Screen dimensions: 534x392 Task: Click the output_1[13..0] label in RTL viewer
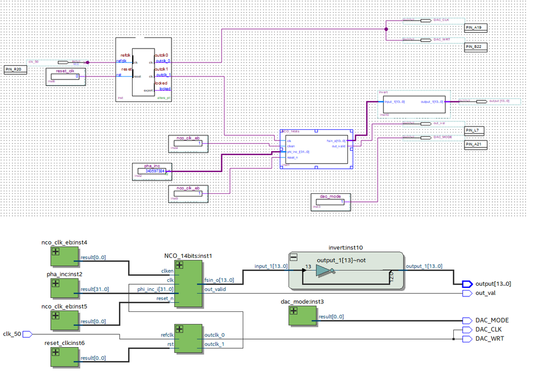tap(424, 266)
